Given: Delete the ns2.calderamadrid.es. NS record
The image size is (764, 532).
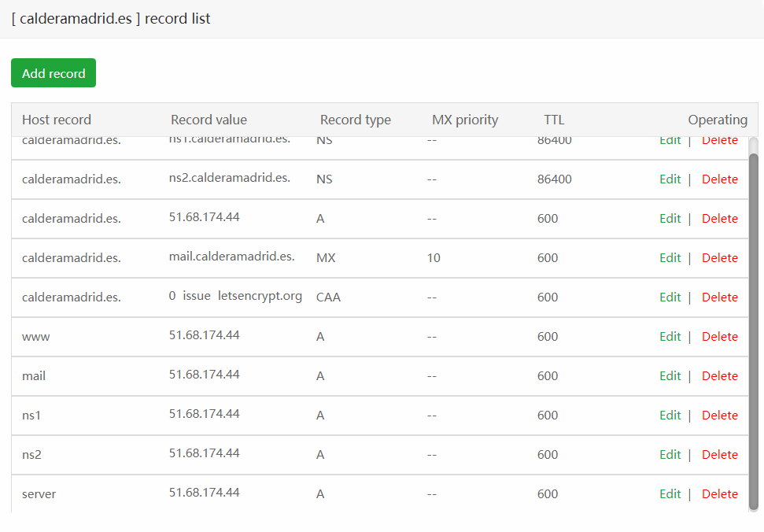Looking at the screenshot, I should (x=719, y=179).
